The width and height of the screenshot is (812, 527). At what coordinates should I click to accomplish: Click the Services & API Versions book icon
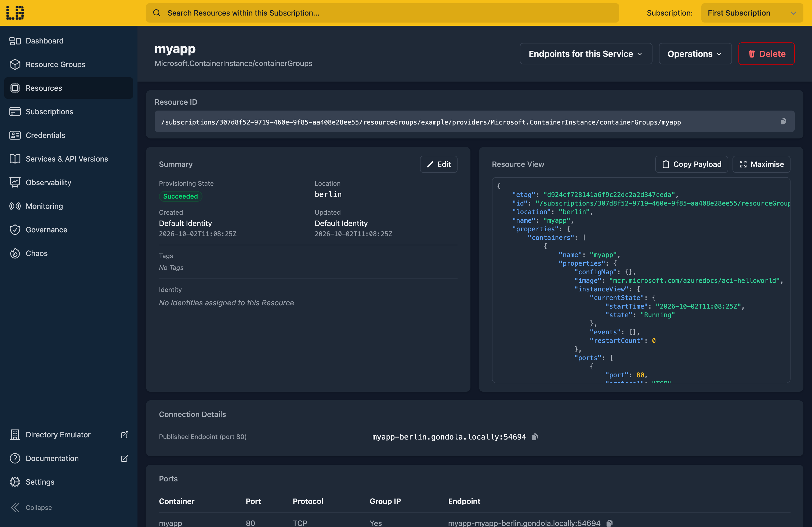pyautogui.click(x=15, y=159)
